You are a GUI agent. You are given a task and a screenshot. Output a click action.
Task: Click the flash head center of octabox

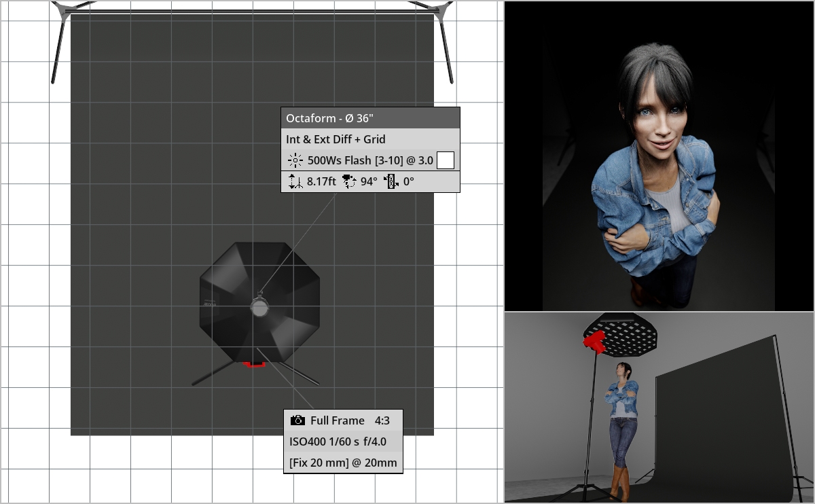click(259, 308)
